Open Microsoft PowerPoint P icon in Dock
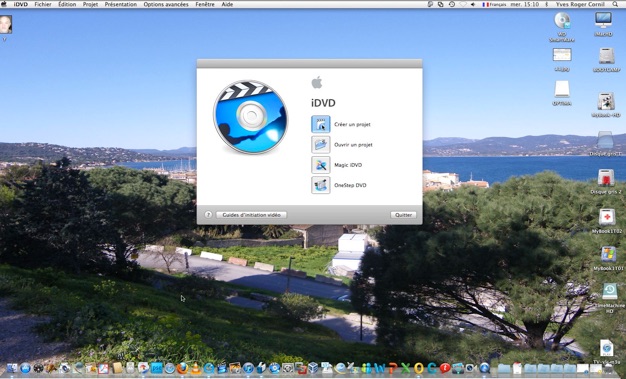 point(393,368)
